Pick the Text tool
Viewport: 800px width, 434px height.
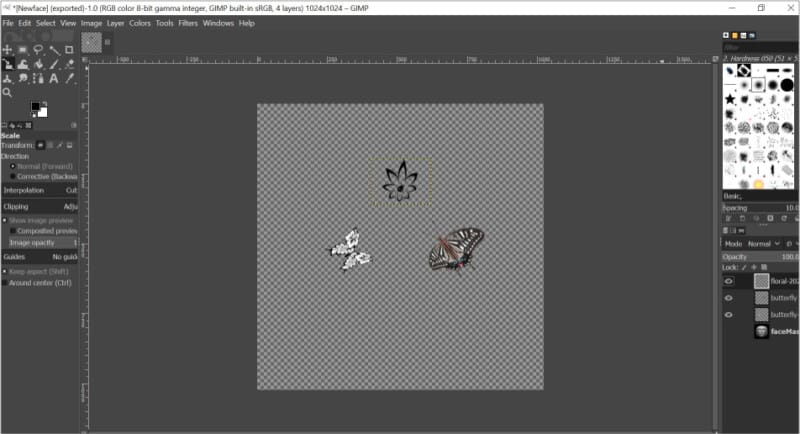[53, 78]
